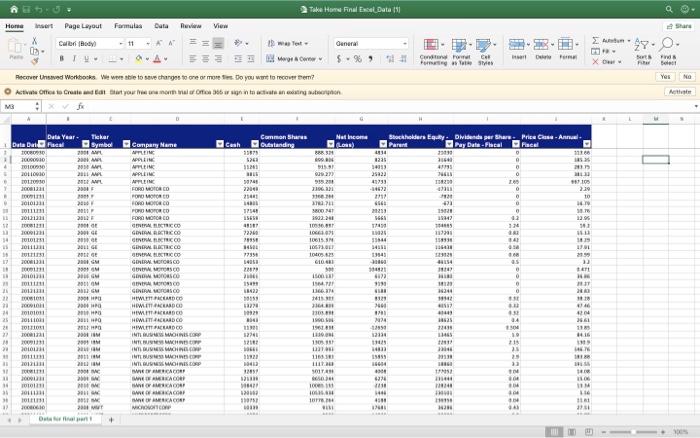Screen dimensions: 700x438
Task: Open the Fill dropdown
Action: tap(605, 51)
